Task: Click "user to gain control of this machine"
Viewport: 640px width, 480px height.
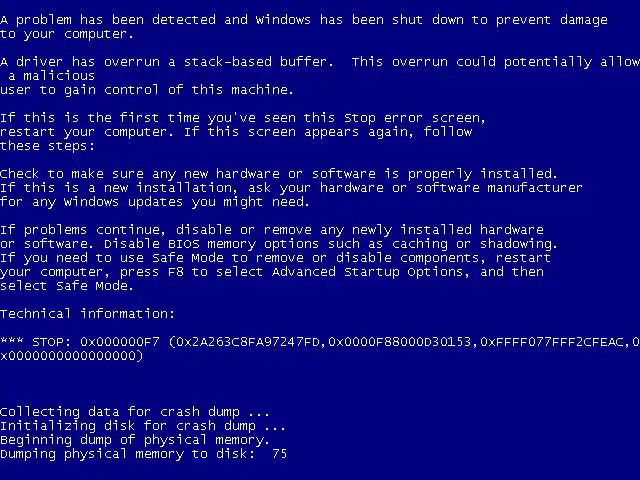Action: 147,89
